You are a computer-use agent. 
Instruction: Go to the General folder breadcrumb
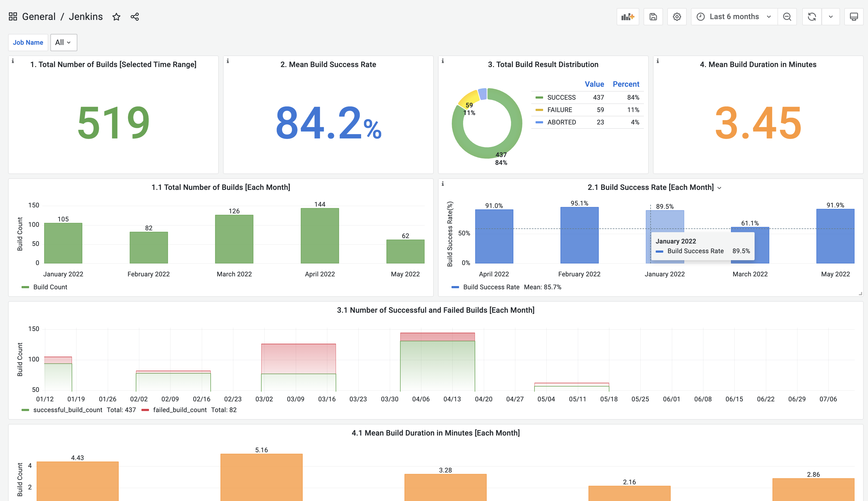coord(39,16)
